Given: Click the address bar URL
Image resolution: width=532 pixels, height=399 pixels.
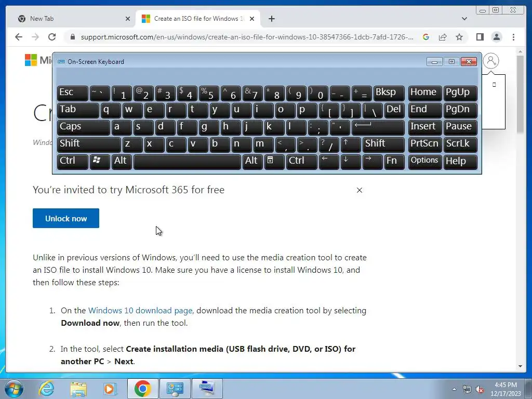Looking at the screenshot, I should pos(247,37).
